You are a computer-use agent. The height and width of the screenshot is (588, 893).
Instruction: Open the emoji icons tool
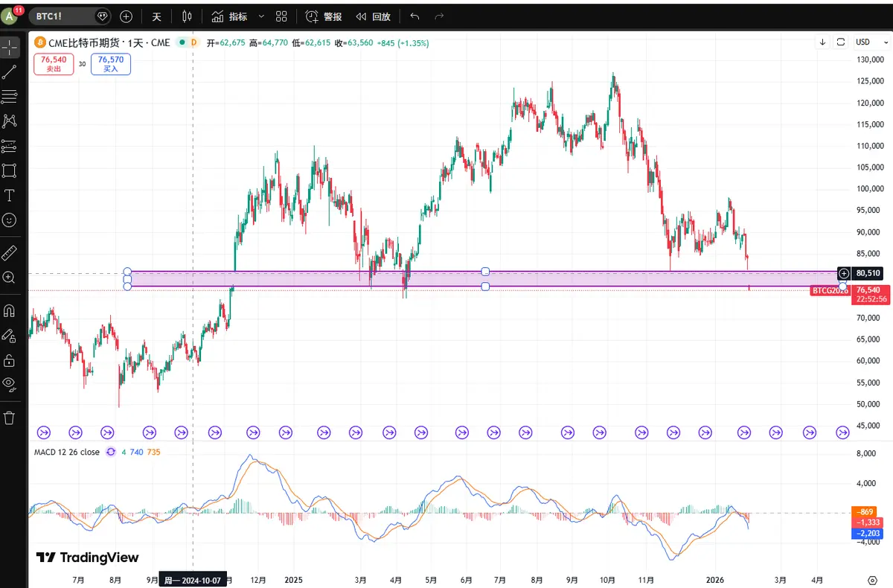pyautogui.click(x=10, y=220)
